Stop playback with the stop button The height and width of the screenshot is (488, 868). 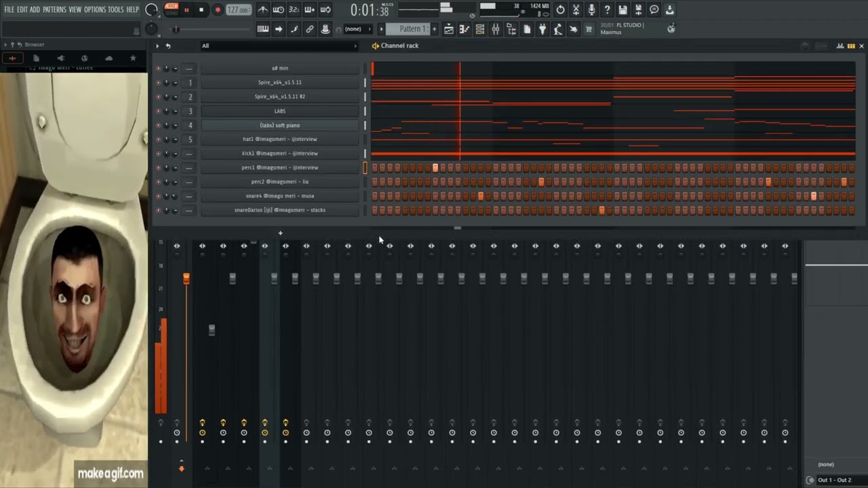tap(201, 9)
